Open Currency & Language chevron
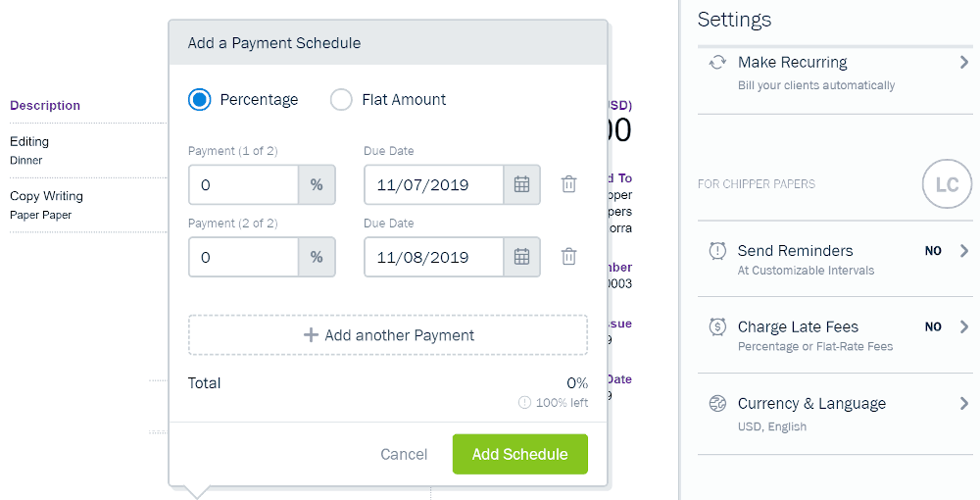The width and height of the screenshot is (980, 500). point(963,403)
